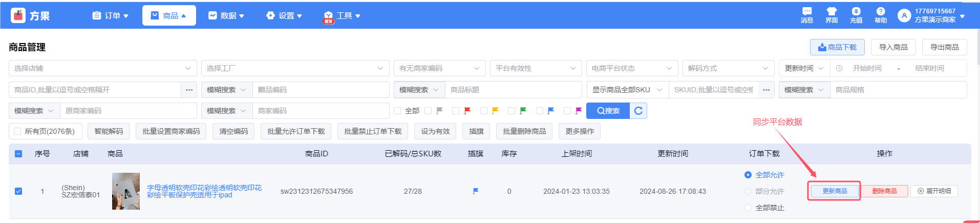Screen dimensions: 980x223
Task: Open the 订单 menu
Action: click(x=110, y=16)
